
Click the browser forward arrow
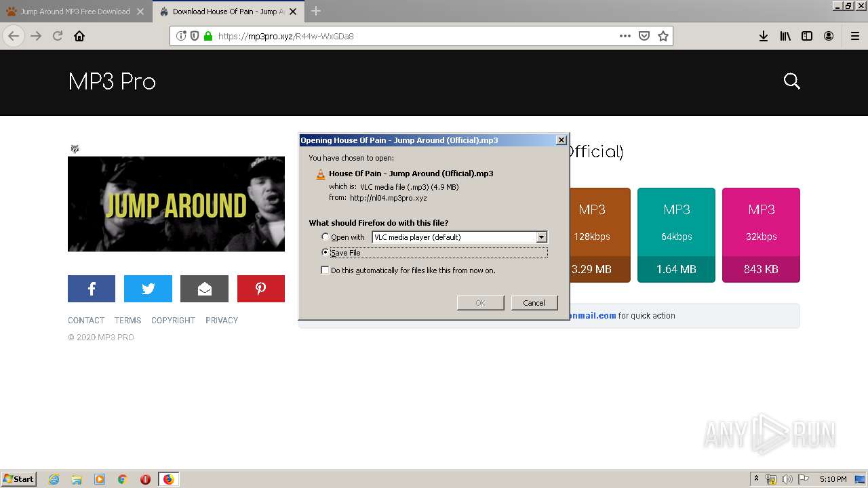36,36
